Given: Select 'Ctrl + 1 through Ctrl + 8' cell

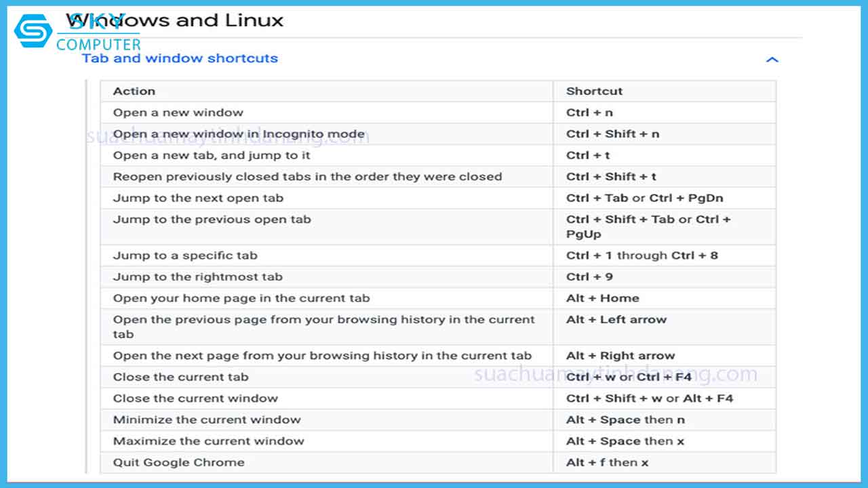Looking at the screenshot, I should [x=665, y=256].
